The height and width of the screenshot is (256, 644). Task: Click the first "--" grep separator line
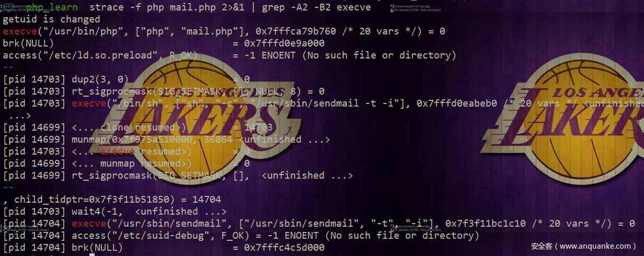coord(8,67)
